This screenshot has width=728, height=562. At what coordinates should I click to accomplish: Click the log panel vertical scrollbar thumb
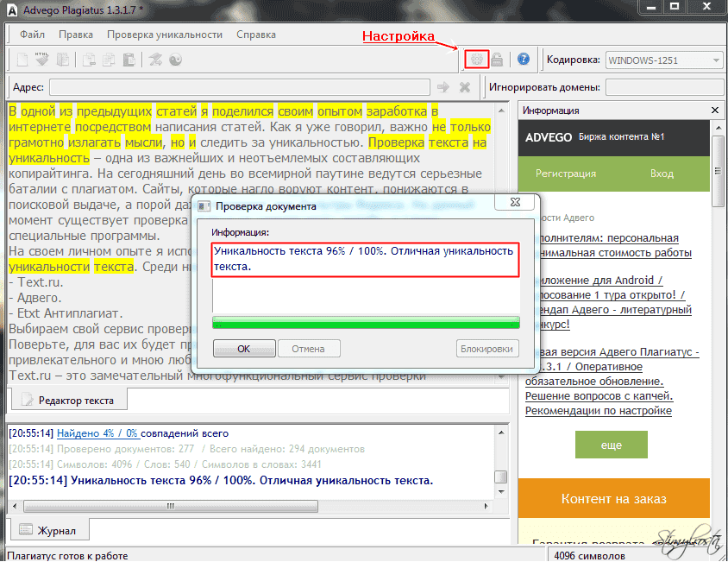[500, 477]
